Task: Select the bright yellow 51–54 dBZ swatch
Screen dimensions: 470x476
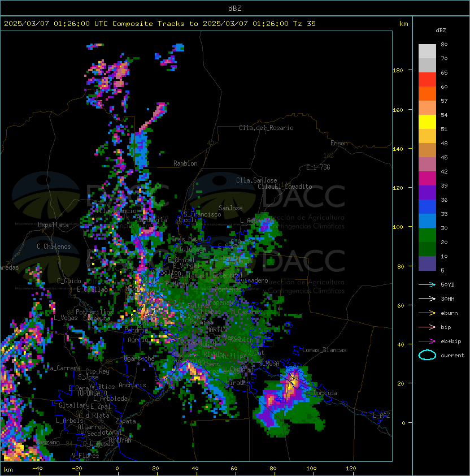Action: 427,122
